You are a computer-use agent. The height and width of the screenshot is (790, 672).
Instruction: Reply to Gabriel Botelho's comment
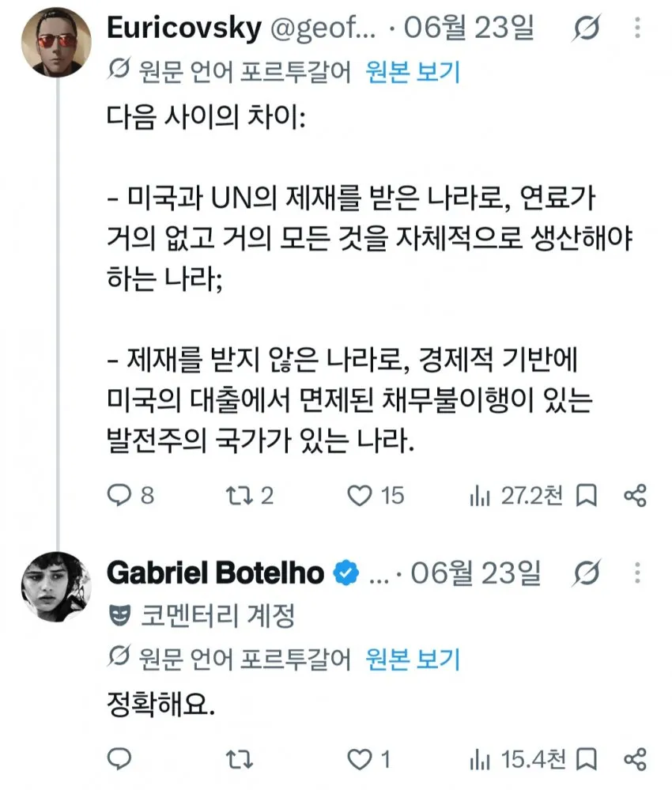click(119, 758)
